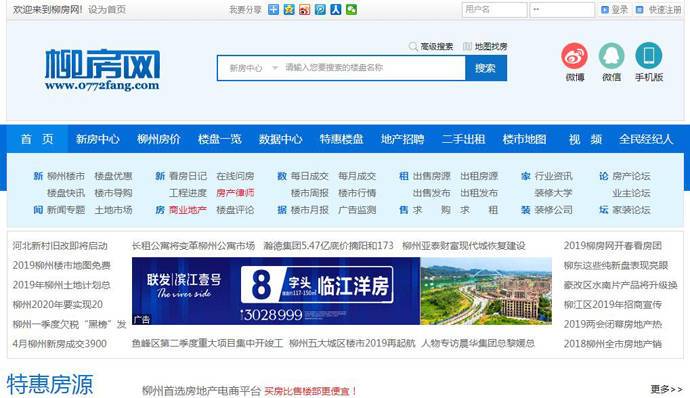Click the 登录 login icon button
The width and height of the screenshot is (690, 398).
tap(605, 9)
